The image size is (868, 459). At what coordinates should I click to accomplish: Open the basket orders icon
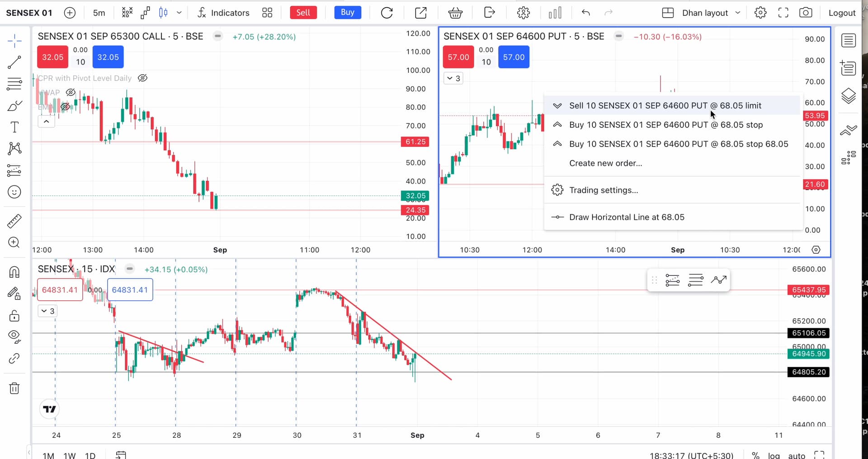455,13
